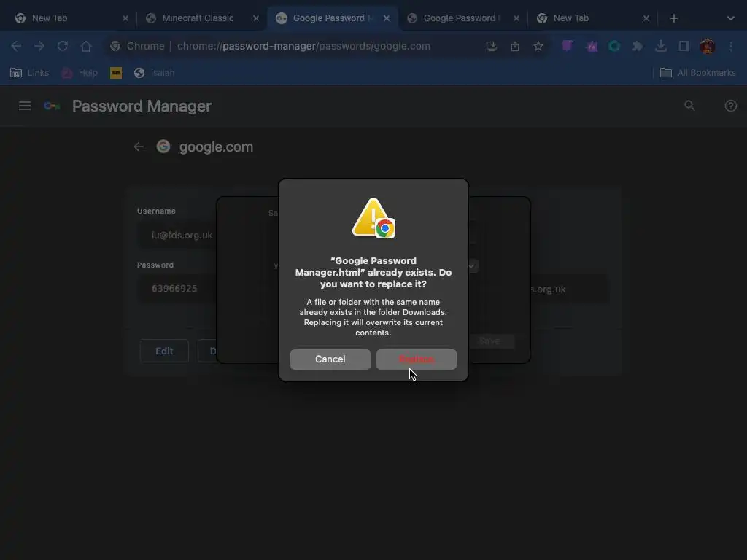Close the active Google Password Manager tab
Screen dimensions: 747x560
[387, 18]
